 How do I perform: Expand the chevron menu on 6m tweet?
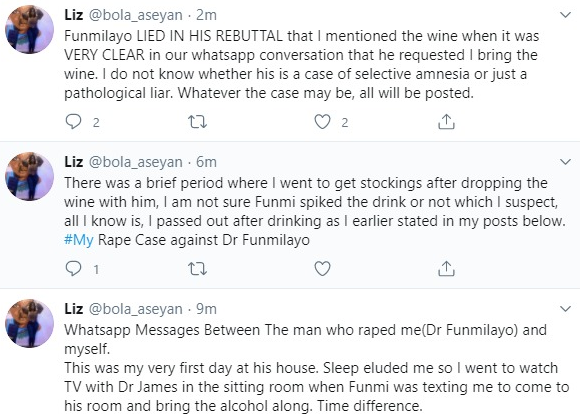coord(565,162)
